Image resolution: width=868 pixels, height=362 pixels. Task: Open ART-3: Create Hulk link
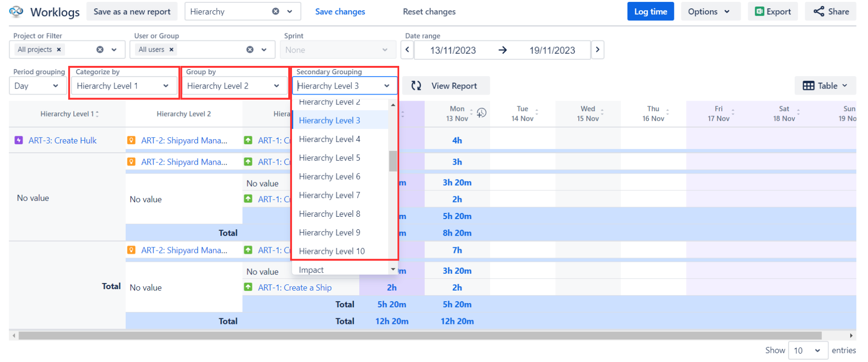(x=63, y=141)
